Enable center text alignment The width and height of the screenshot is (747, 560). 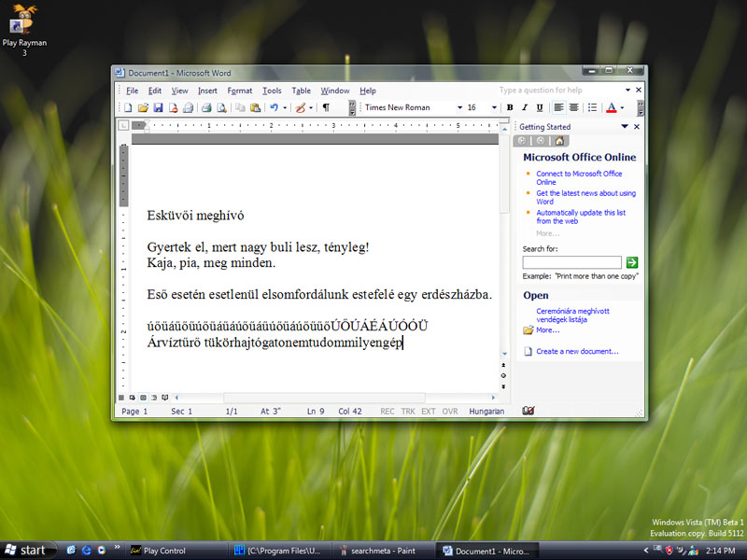[x=573, y=107]
